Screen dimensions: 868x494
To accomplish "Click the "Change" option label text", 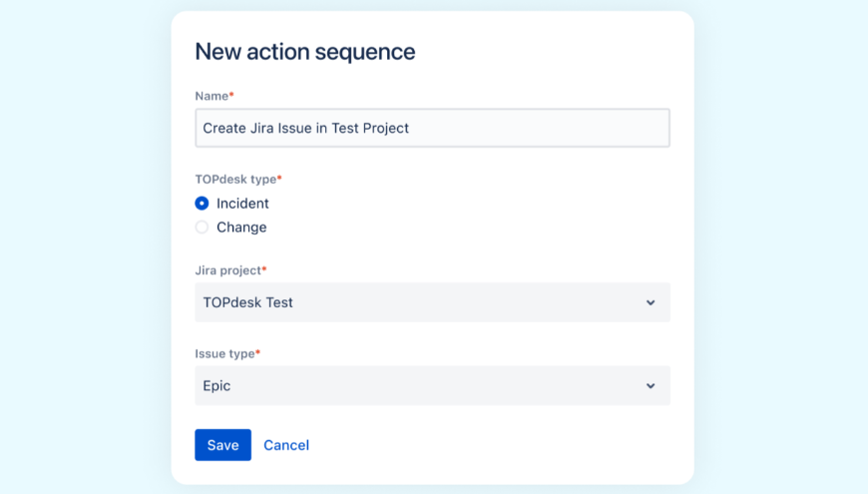I will [x=241, y=228].
